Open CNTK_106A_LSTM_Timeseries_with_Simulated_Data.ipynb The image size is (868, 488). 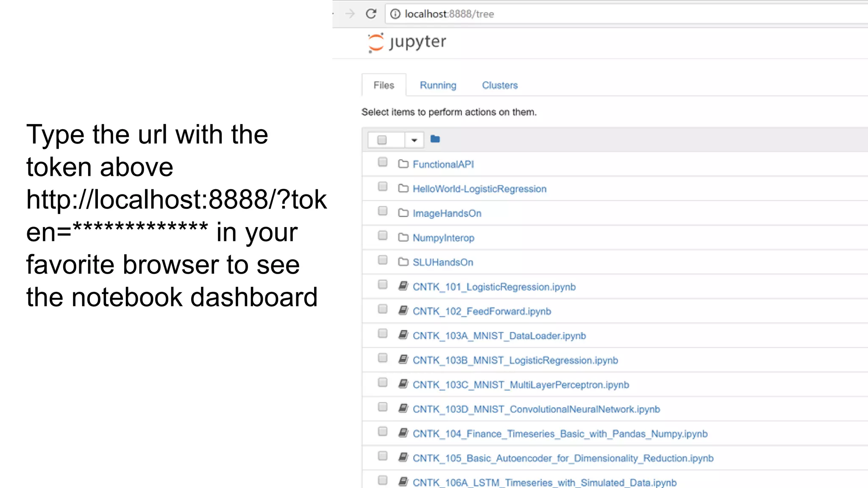(545, 483)
